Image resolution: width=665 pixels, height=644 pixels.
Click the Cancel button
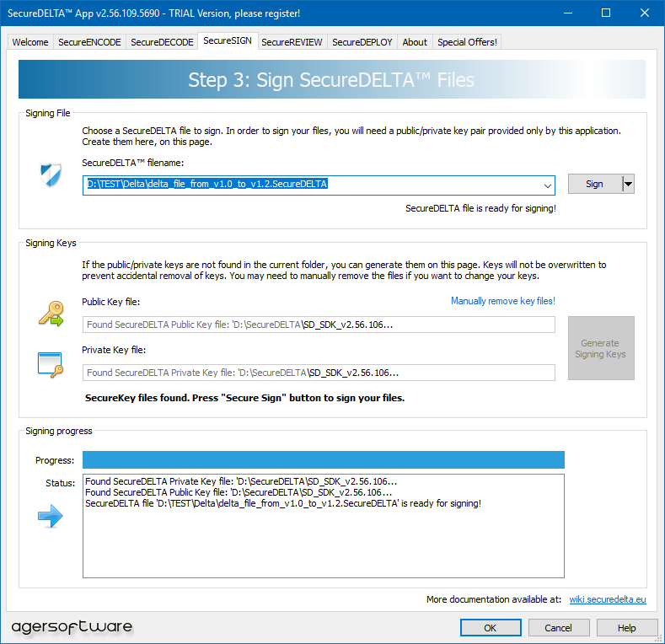tap(559, 628)
